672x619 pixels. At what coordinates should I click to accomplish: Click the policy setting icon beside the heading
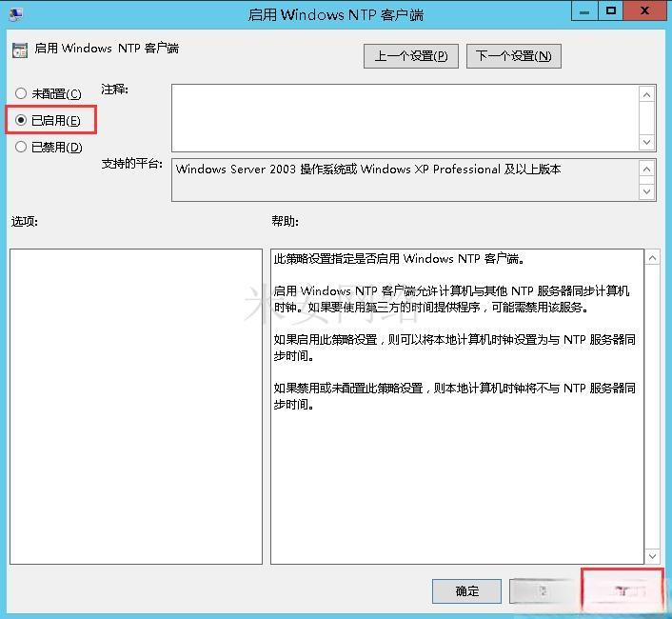click(20, 50)
